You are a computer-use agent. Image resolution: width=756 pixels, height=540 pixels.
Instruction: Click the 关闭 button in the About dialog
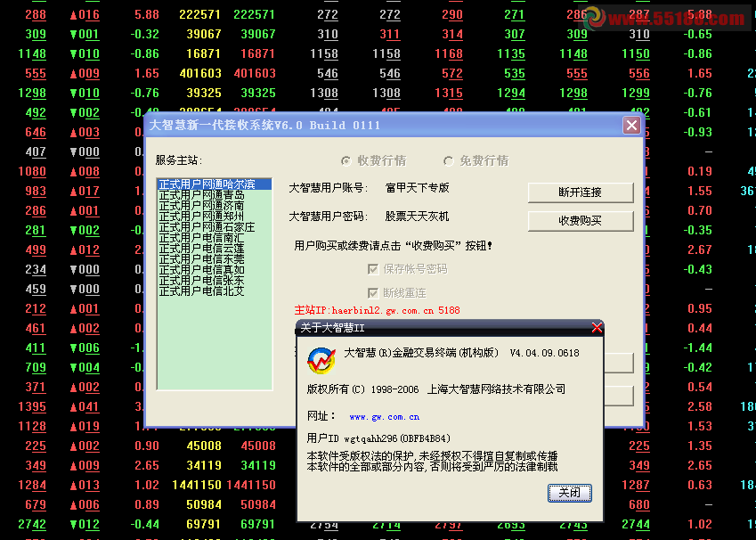pyautogui.click(x=569, y=493)
